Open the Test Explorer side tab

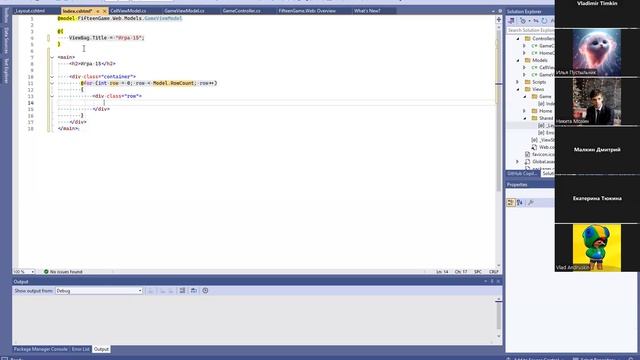(6, 71)
